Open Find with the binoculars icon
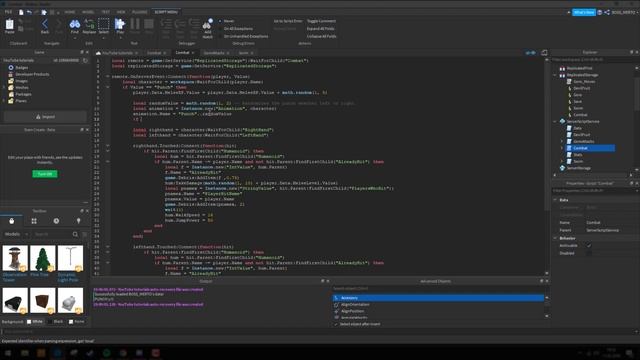640x360 pixels. [75, 24]
